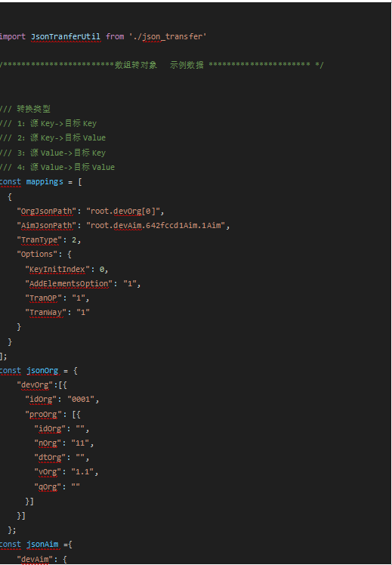
Task: Click the "devAim" key
Action: [x=35, y=559]
